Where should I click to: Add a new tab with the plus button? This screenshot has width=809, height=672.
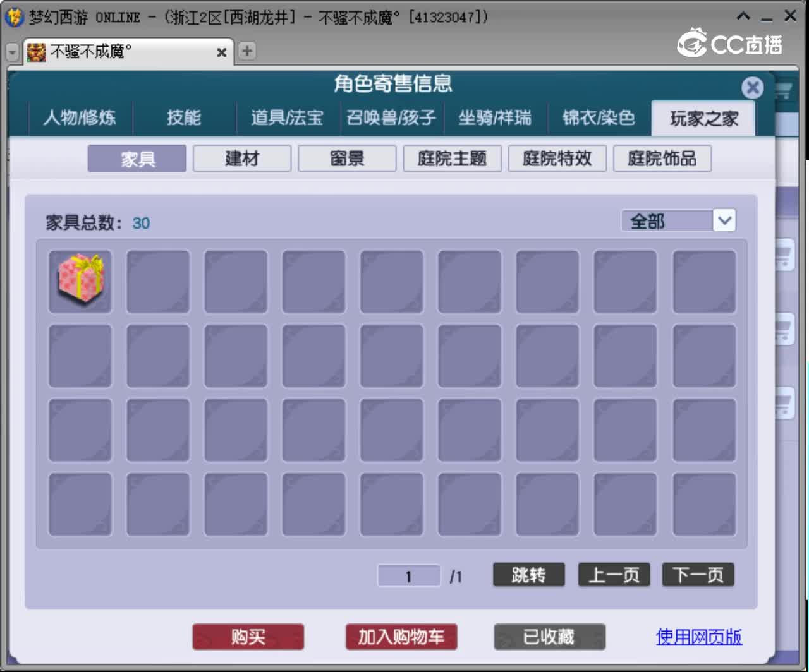pos(247,51)
